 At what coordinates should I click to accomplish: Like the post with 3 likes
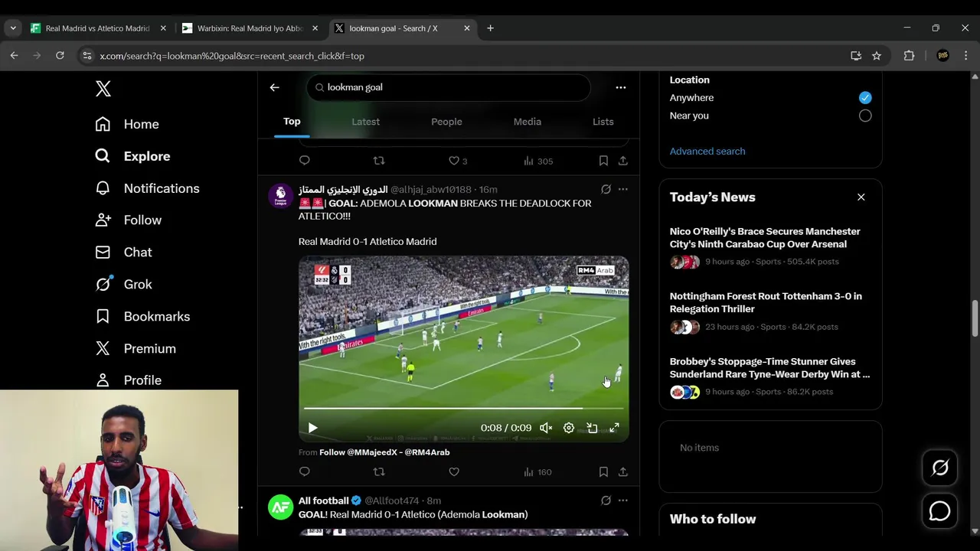point(458,161)
